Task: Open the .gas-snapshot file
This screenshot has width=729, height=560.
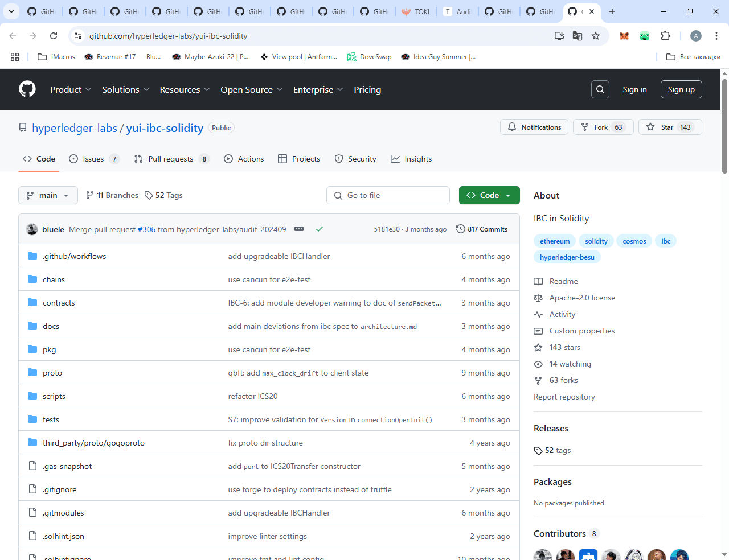Action: (x=67, y=466)
